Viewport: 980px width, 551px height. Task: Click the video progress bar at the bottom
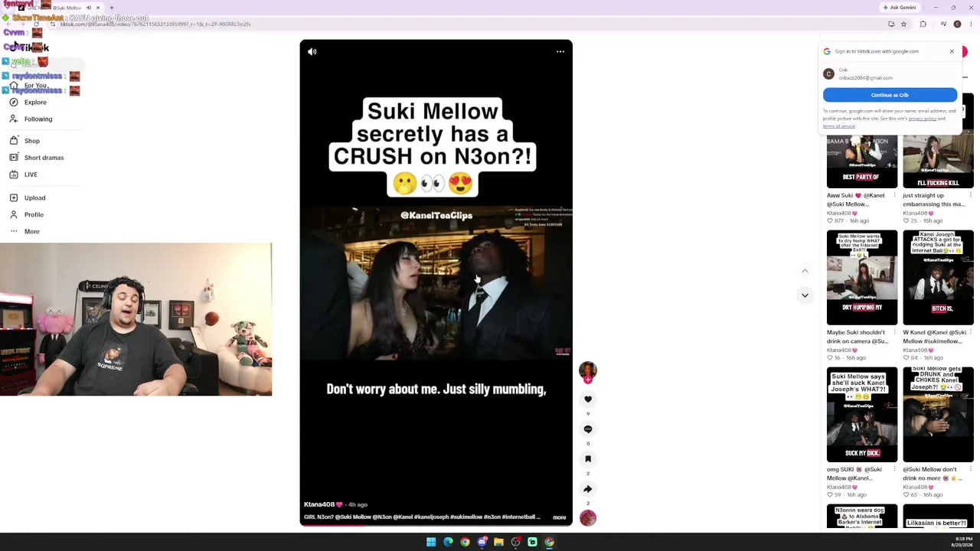pyautogui.click(x=436, y=524)
